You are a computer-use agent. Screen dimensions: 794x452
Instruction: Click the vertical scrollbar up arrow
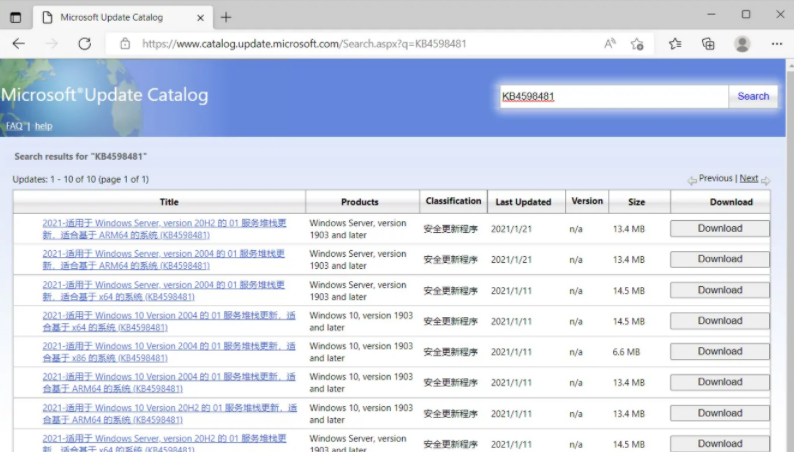(790, 65)
